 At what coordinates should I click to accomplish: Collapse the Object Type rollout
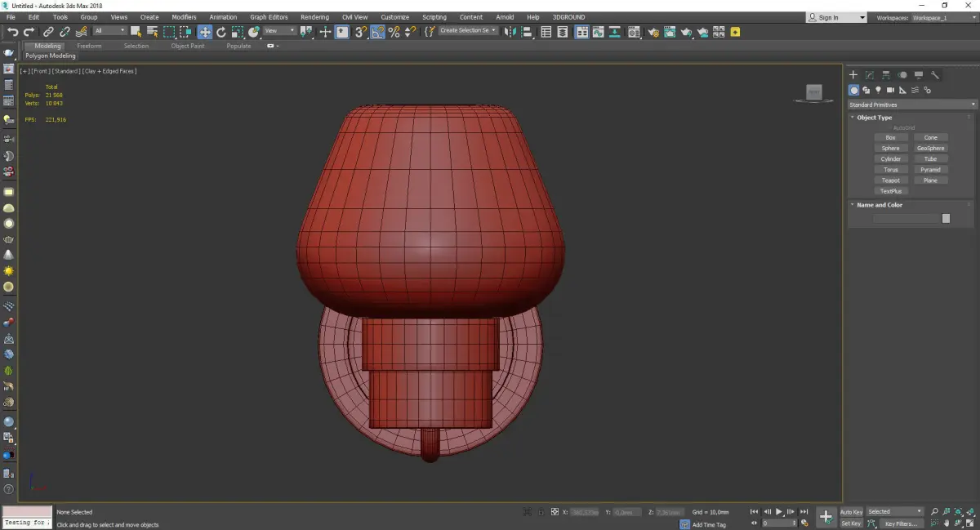[x=874, y=118]
